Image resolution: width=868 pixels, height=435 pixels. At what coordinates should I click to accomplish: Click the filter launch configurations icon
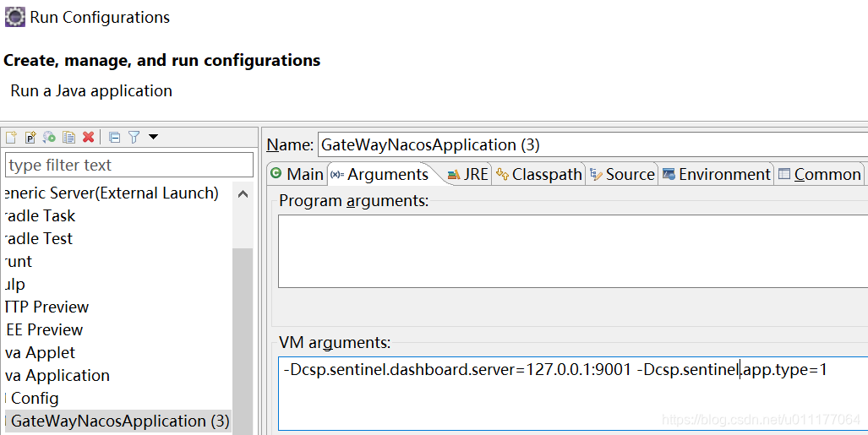(x=134, y=137)
